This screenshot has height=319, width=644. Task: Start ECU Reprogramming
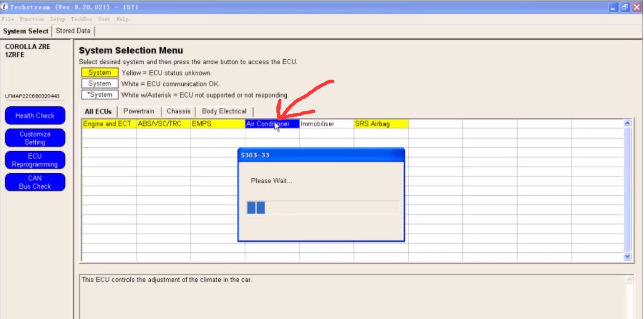click(35, 160)
